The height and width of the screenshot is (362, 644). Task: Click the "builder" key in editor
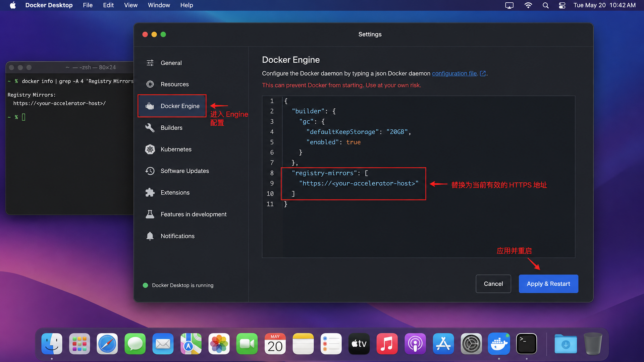click(308, 111)
